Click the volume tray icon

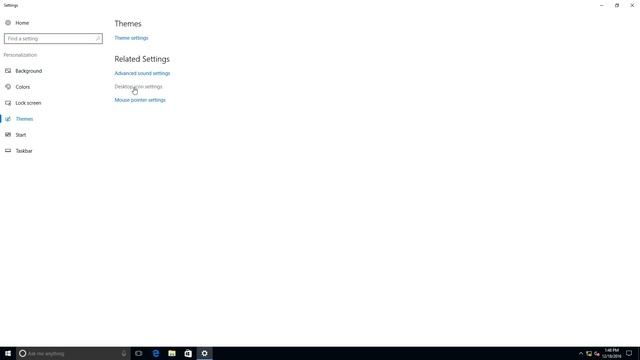coord(597,353)
